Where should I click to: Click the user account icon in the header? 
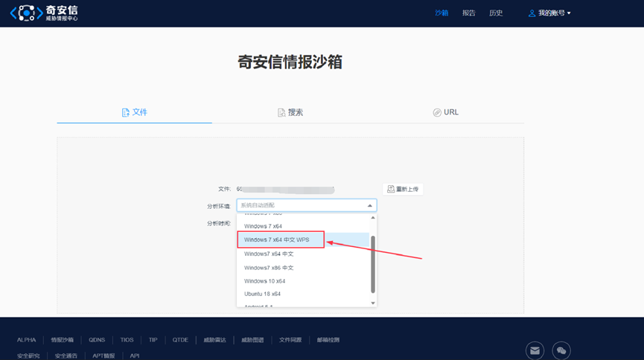532,13
